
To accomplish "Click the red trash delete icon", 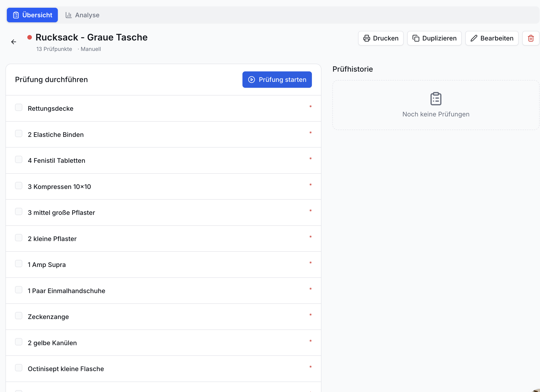I will coord(531,38).
